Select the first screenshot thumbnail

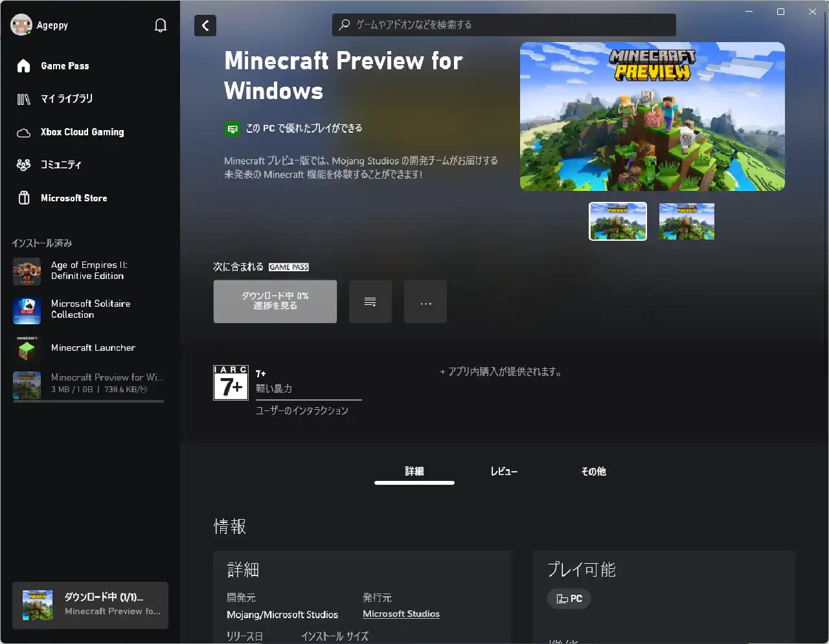[618, 221]
